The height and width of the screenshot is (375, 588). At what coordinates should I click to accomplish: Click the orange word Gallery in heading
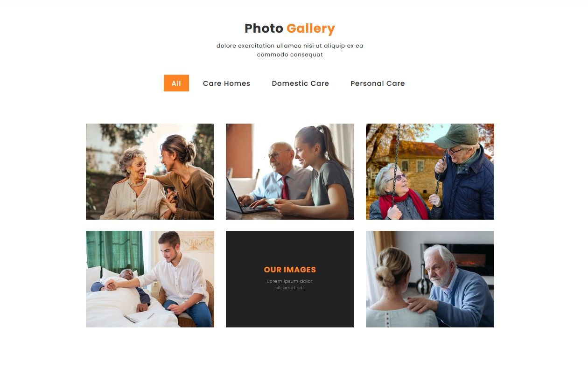[x=311, y=28]
